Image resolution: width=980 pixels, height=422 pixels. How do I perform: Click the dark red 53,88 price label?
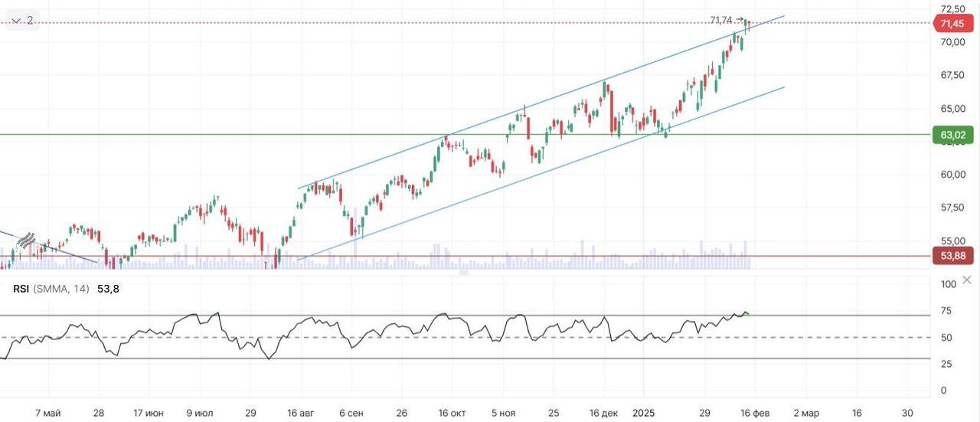952,256
